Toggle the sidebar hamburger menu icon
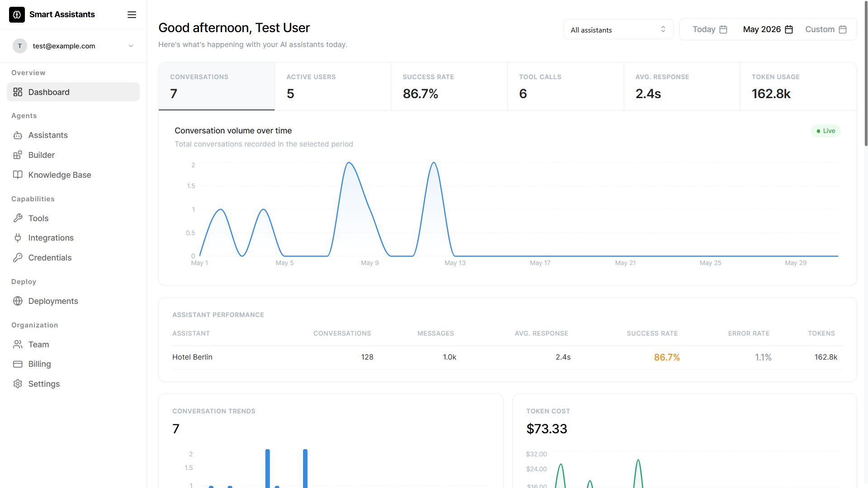Screen dimensions: 868x488 click(x=132, y=14)
